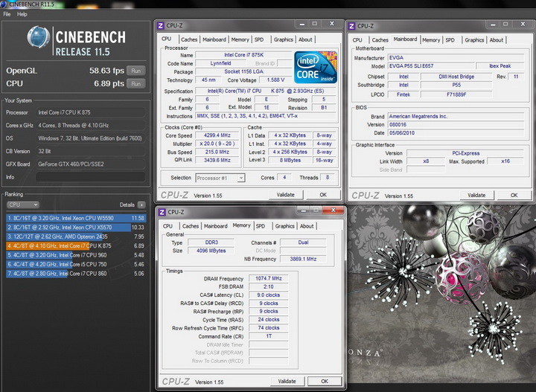This screenshot has width=536, height=392.
Task: Select CPU tab in Mainboard window
Action: pos(357,40)
